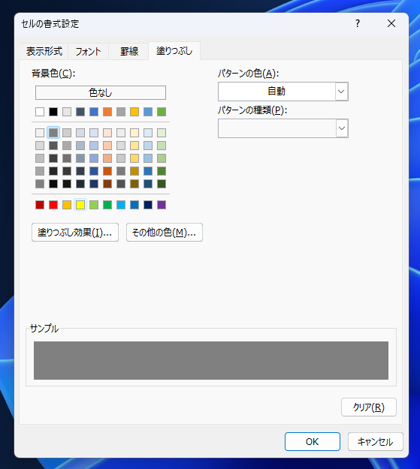
Task: Click the help question mark icon
Action: pos(358,23)
